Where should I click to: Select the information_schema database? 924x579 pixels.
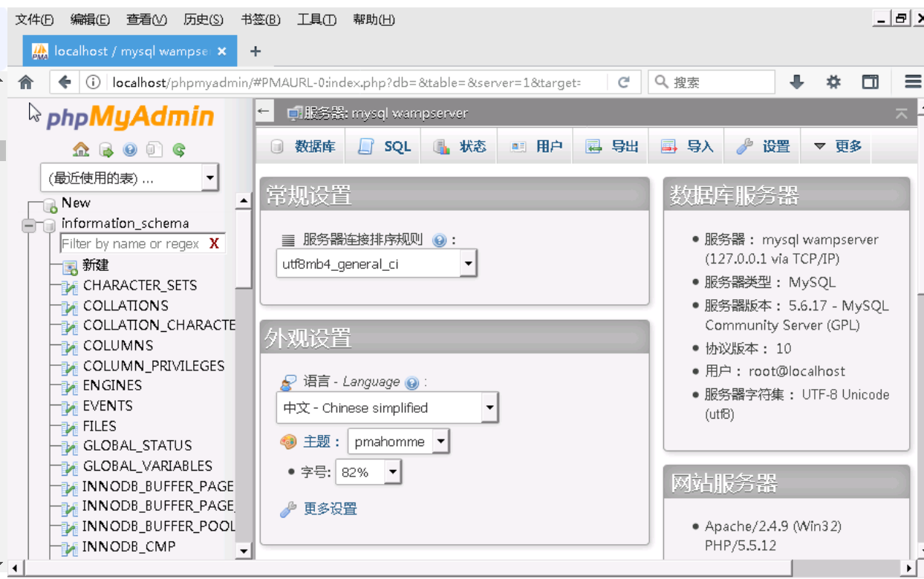[x=125, y=223]
